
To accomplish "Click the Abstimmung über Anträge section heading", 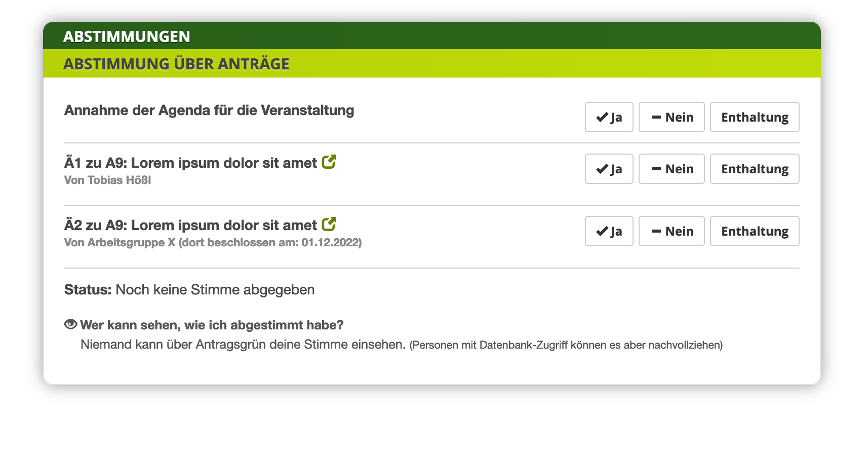I will tap(176, 64).
